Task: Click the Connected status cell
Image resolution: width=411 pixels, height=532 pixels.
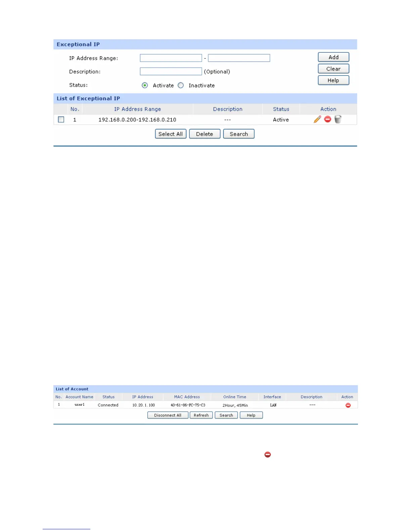Action: (x=108, y=405)
